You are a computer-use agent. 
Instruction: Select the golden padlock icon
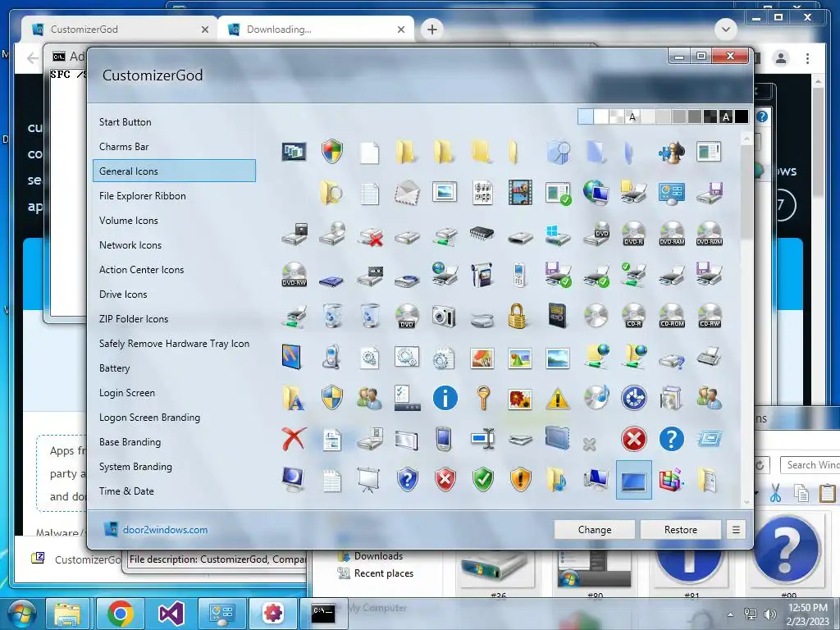coord(517,316)
